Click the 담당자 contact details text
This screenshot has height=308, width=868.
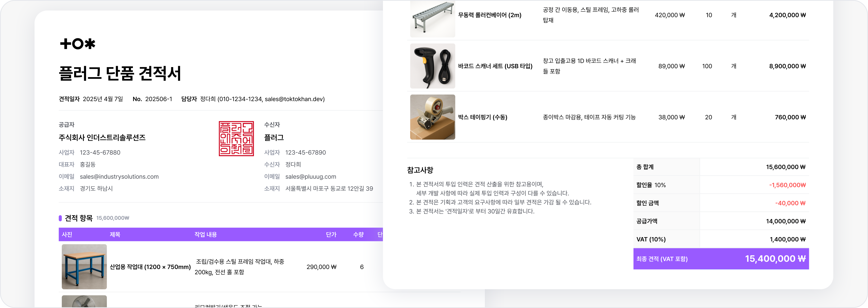(262, 99)
